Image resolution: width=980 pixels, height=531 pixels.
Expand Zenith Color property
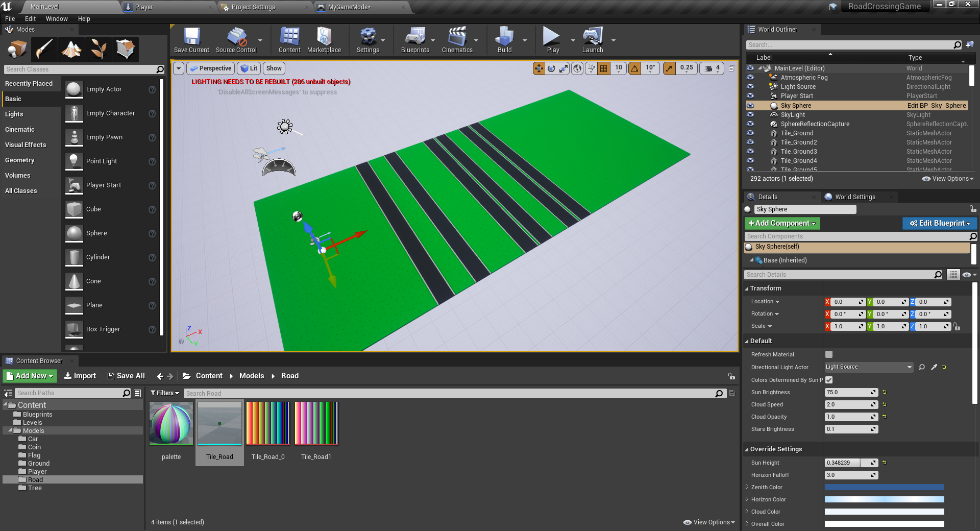(747, 487)
